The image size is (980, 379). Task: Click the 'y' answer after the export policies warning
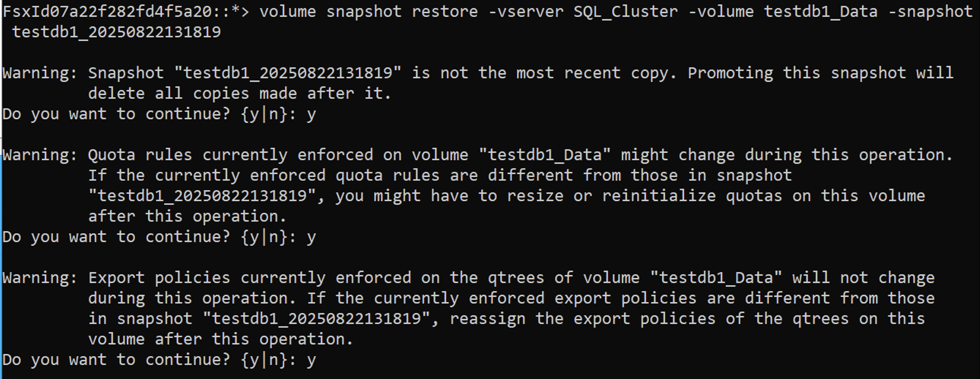(x=311, y=360)
